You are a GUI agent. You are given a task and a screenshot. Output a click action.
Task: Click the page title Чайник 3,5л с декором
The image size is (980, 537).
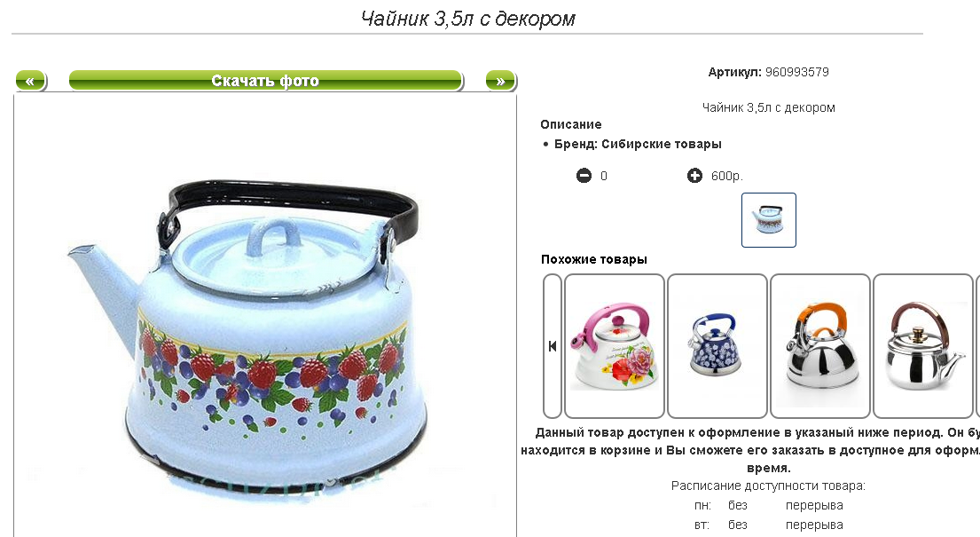468,19
